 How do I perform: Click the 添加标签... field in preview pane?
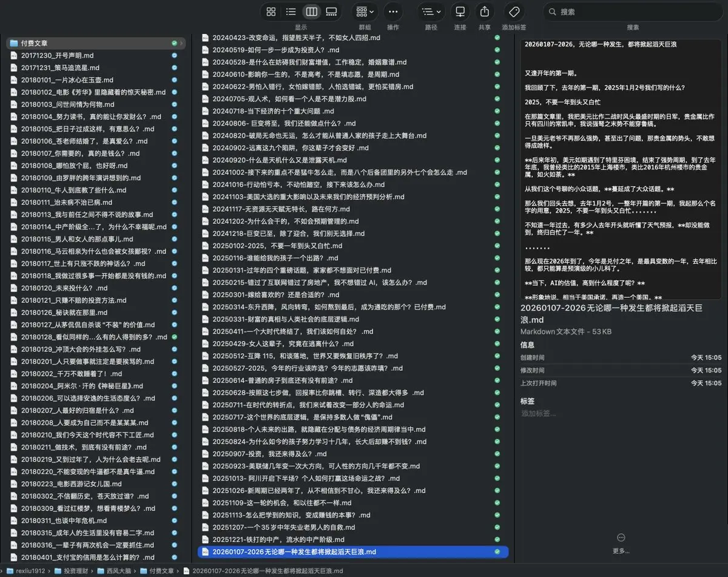(539, 413)
